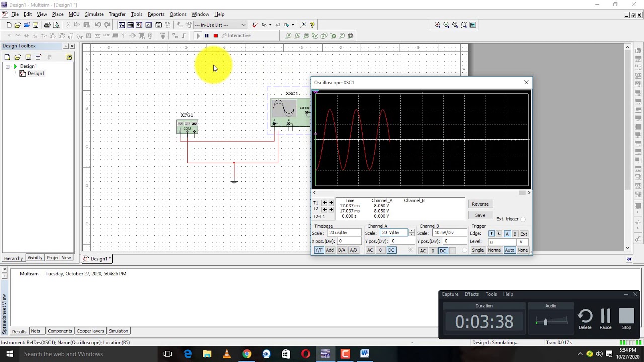
Task: Stop the simulation with the red square
Action: tap(215, 36)
